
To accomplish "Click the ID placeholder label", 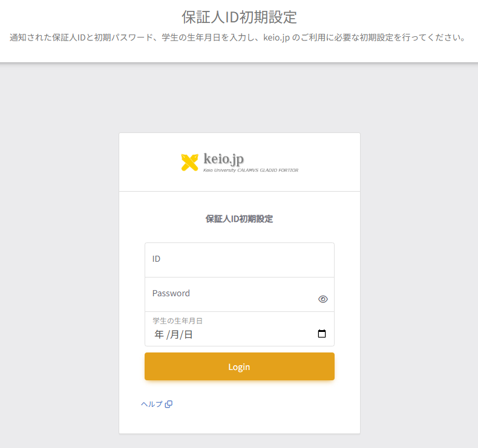I will click(x=156, y=259).
